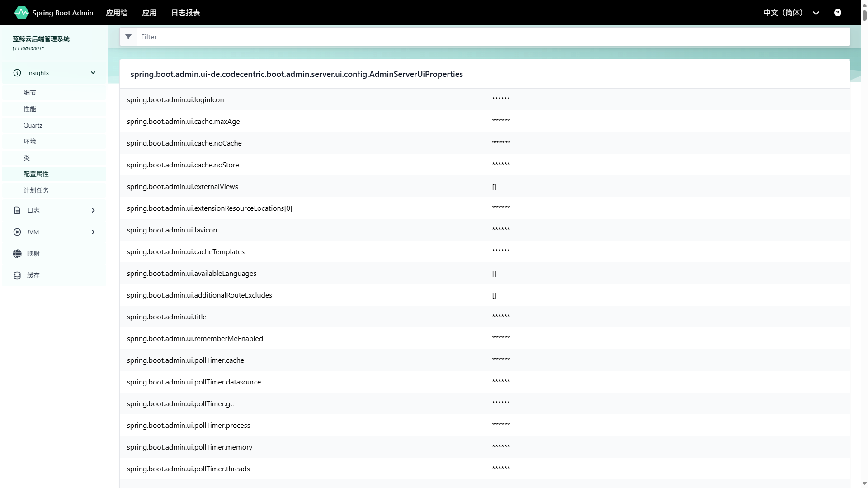Select 性能 in the sidebar
The width and height of the screenshot is (868, 488).
pyautogui.click(x=54, y=109)
